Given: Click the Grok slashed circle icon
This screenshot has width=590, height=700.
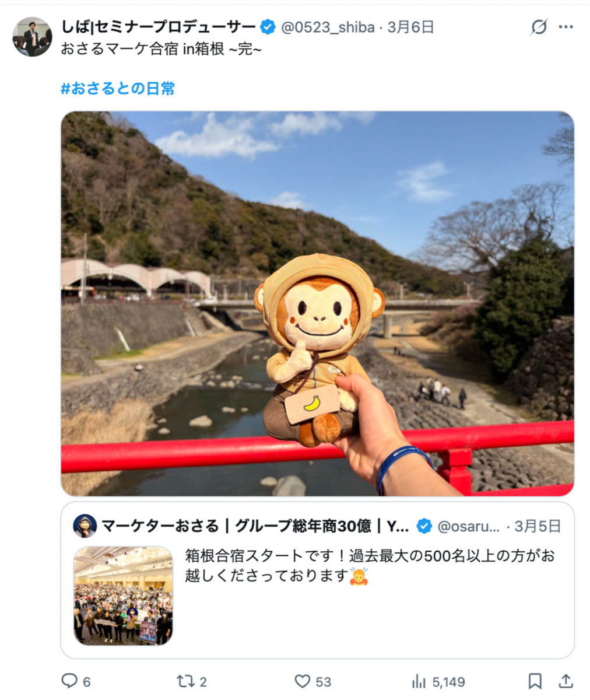Looking at the screenshot, I should point(539,27).
